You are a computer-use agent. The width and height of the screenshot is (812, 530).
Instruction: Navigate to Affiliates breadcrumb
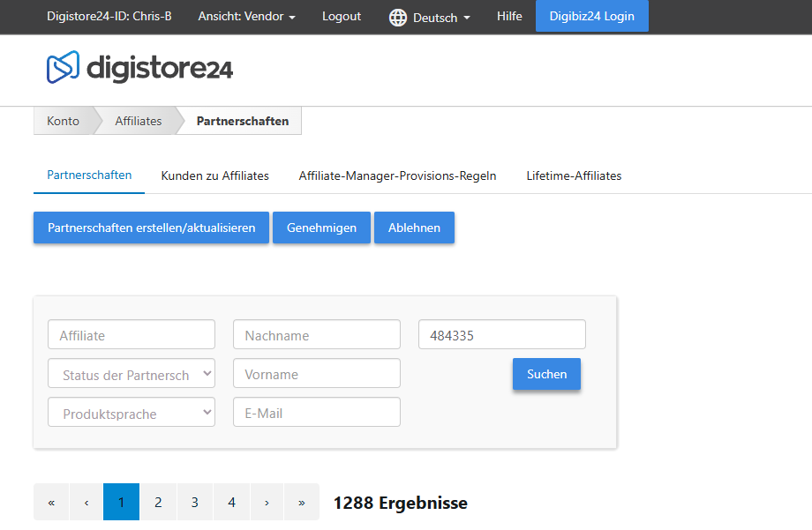(139, 121)
